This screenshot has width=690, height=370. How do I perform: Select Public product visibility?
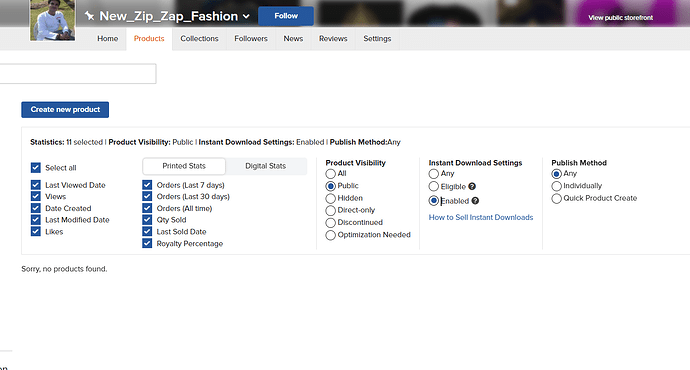[330, 186]
